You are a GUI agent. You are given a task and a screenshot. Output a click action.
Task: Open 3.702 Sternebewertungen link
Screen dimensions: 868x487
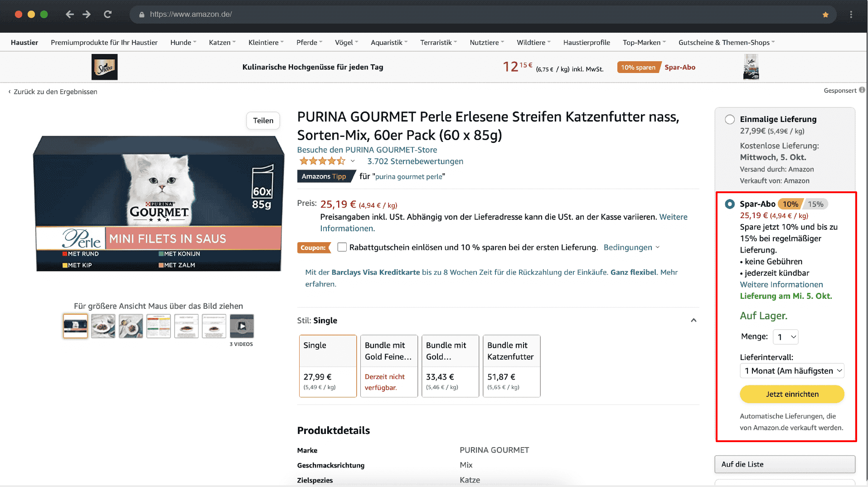click(415, 161)
